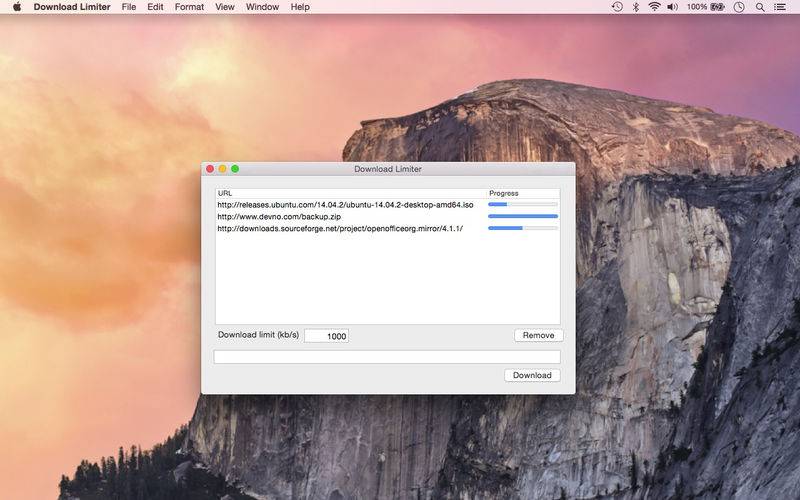Click the Bluetooth menu bar icon
Image resolution: width=800 pixels, height=500 pixels.
click(636, 7)
